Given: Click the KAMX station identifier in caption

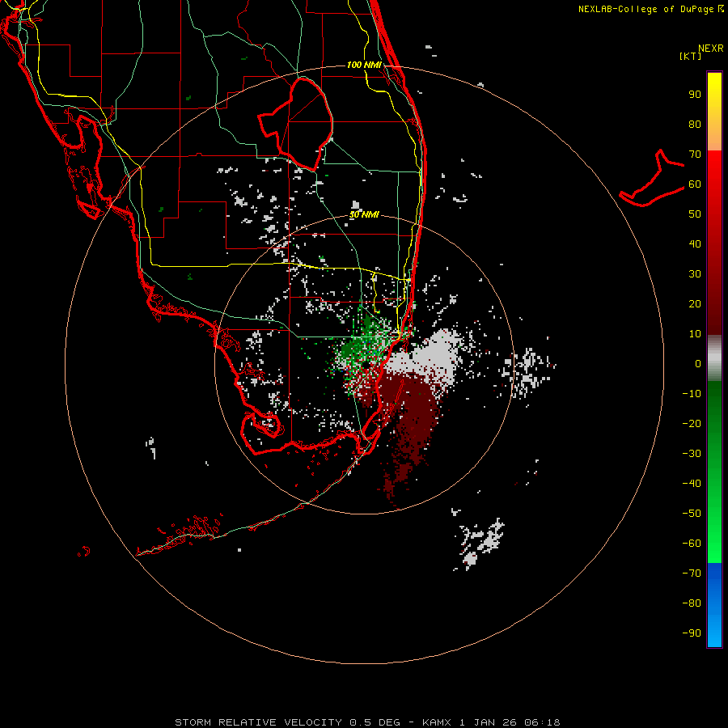Looking at the screenshot, I should pos(437,722).
